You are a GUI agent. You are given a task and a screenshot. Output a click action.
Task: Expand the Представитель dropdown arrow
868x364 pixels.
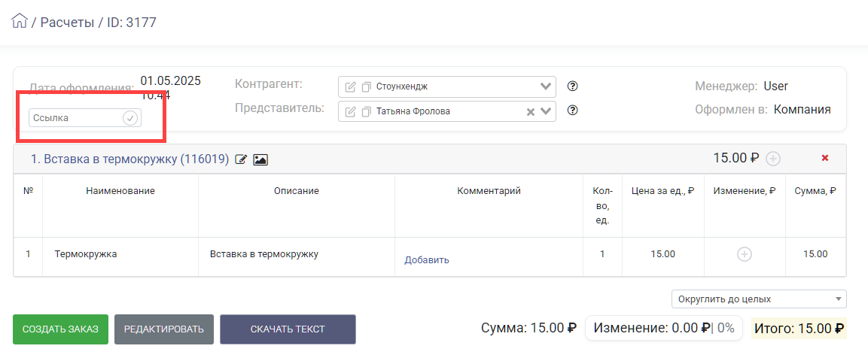pyautogui.click(x=546, y=111)
